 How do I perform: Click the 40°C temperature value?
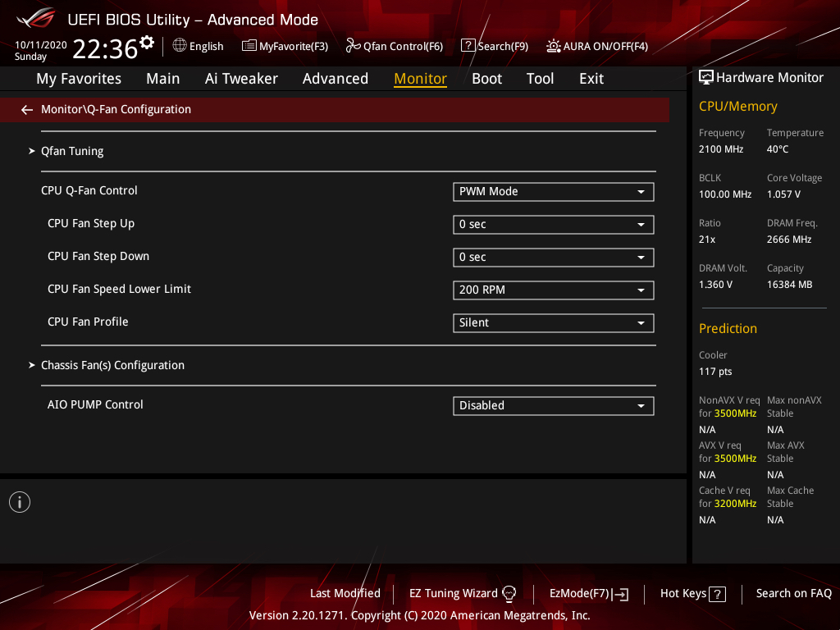(x=778, y=149)
